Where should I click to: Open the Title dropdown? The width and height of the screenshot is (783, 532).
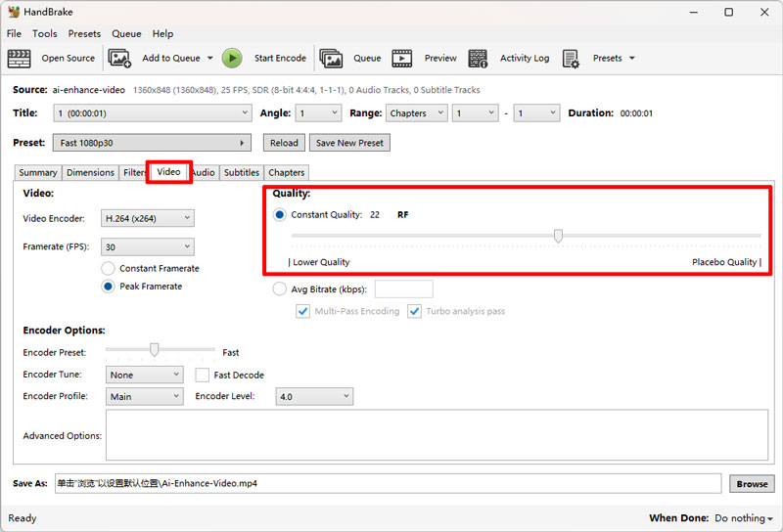point(153,113)
